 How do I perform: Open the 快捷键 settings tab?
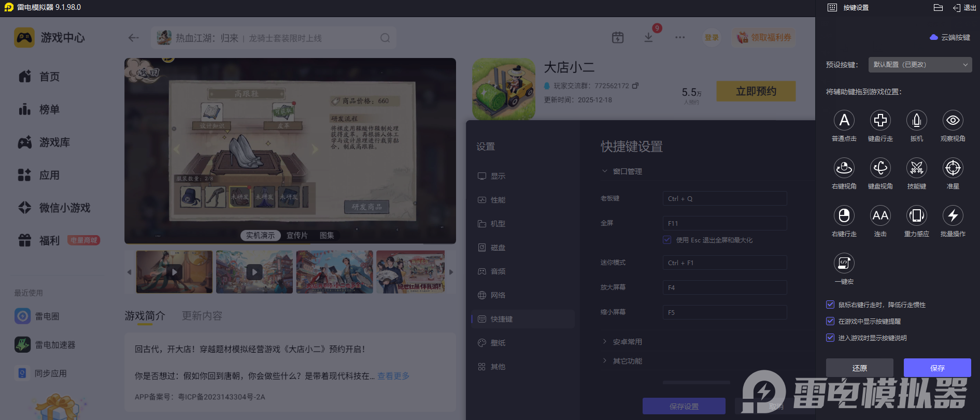501,319
